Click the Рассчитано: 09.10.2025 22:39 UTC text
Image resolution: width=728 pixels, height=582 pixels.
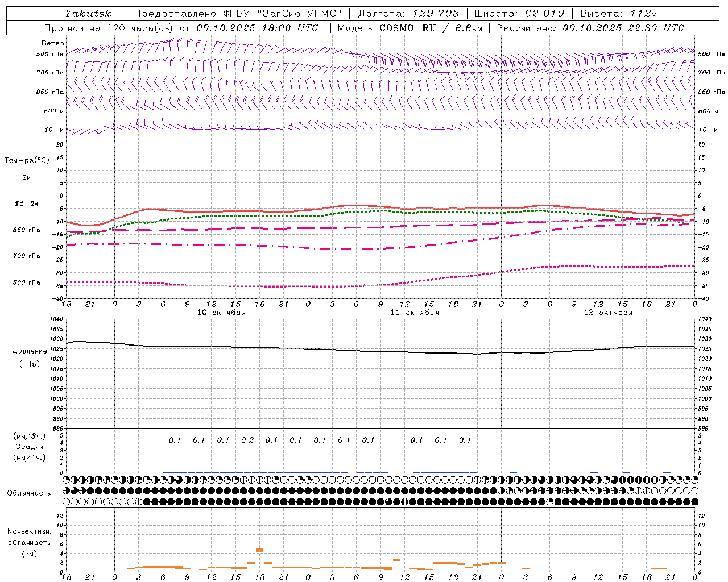[590, 28]
